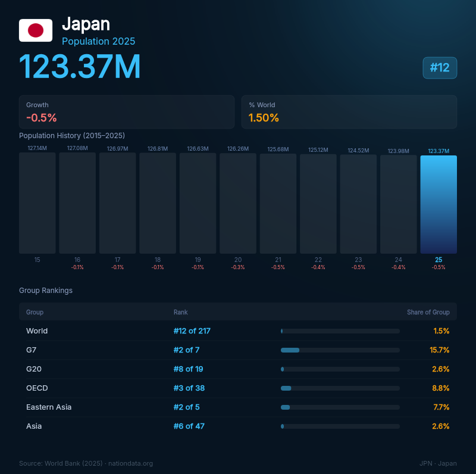
Task: Click the G7 share progress bar
Action: click(x=340, y=350)
